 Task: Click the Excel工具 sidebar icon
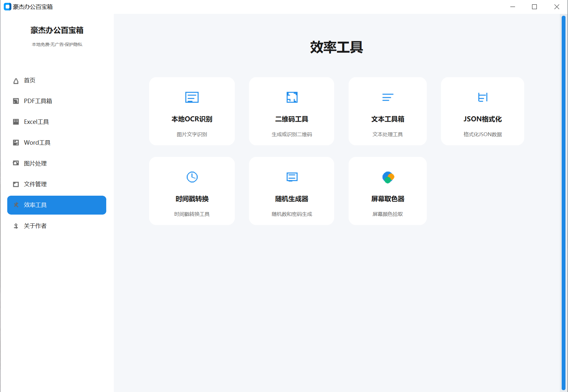(16, 122)
